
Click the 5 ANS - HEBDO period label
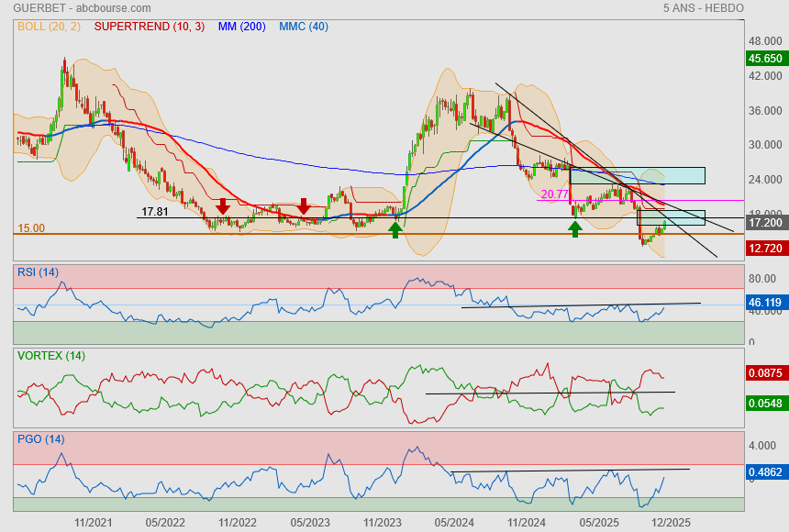[703, 8]
